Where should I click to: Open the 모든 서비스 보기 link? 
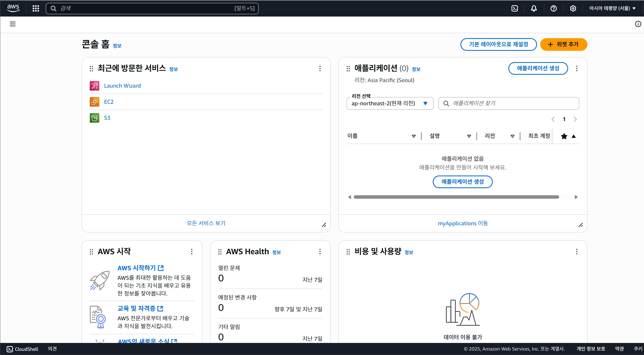(x=206, y=223)
